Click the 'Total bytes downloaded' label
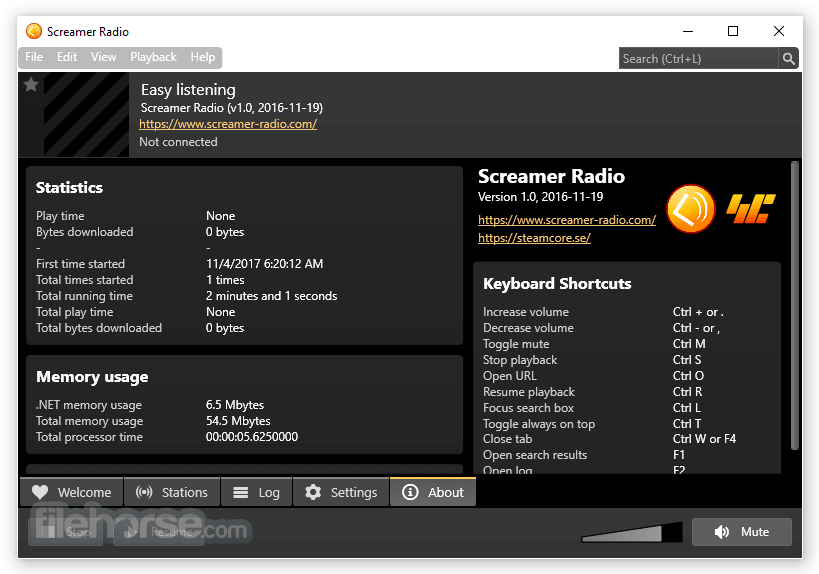The image size is (819, 574). [x=99, y=328]
